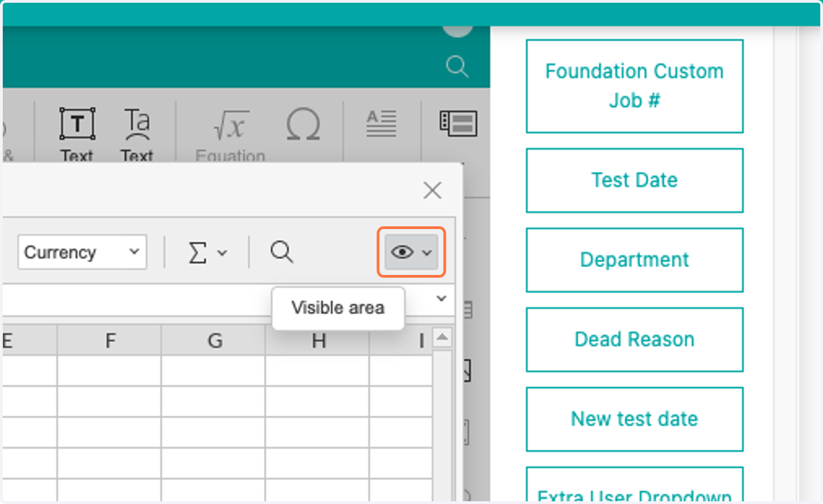Viewport: 823px width, 504px height.
Task: Click the search magnifier in spreadsheet toolbar
Action: [x=281, y=252]
